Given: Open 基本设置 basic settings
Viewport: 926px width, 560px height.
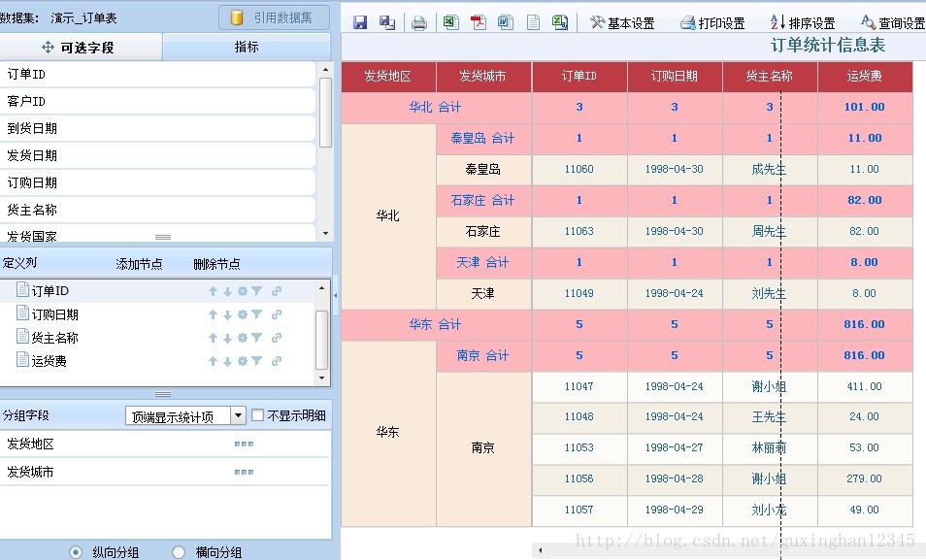Looking at the screenshot, I should (622, 23).
